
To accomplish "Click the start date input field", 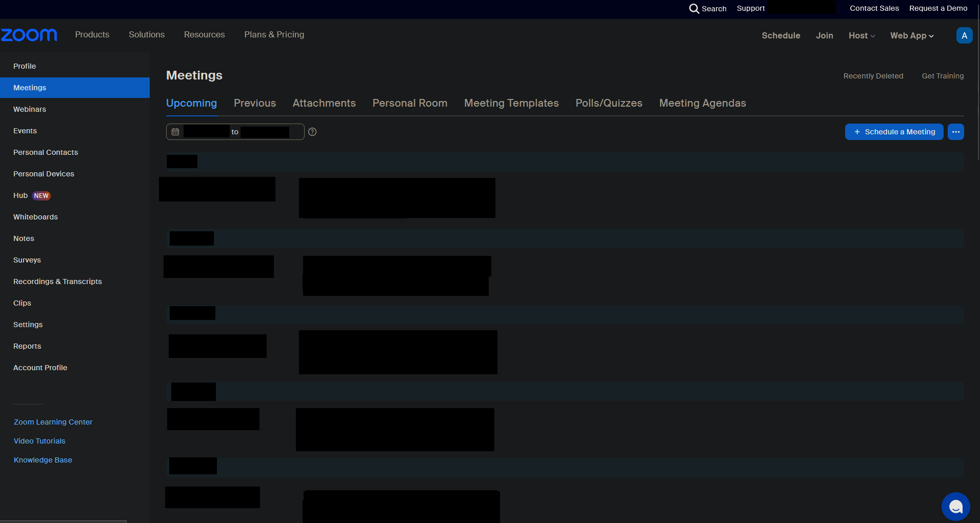I will tap(206, 132).
